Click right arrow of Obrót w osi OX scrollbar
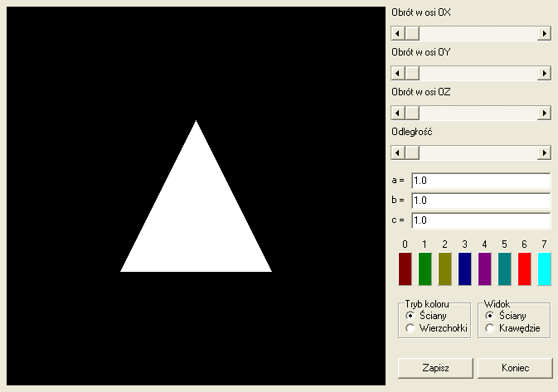This screenshot has height=392, width=558. coord(545,33)
